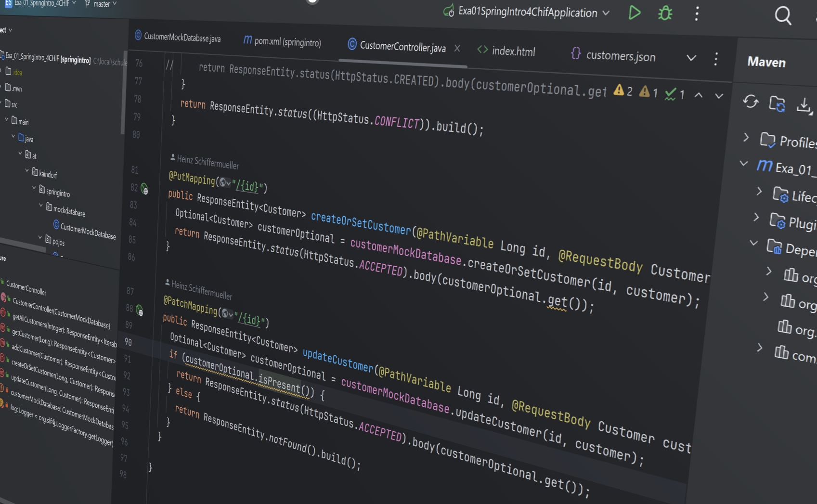Select the mockdatabase package
Screen dimensions: 817x504
coord(65,210)
